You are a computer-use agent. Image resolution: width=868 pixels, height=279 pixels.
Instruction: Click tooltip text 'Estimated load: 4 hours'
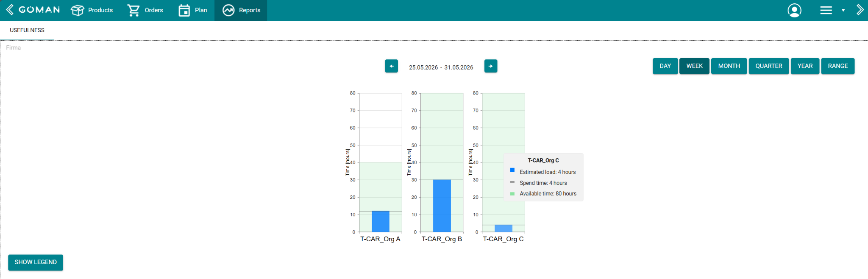[x=548, y=172]
